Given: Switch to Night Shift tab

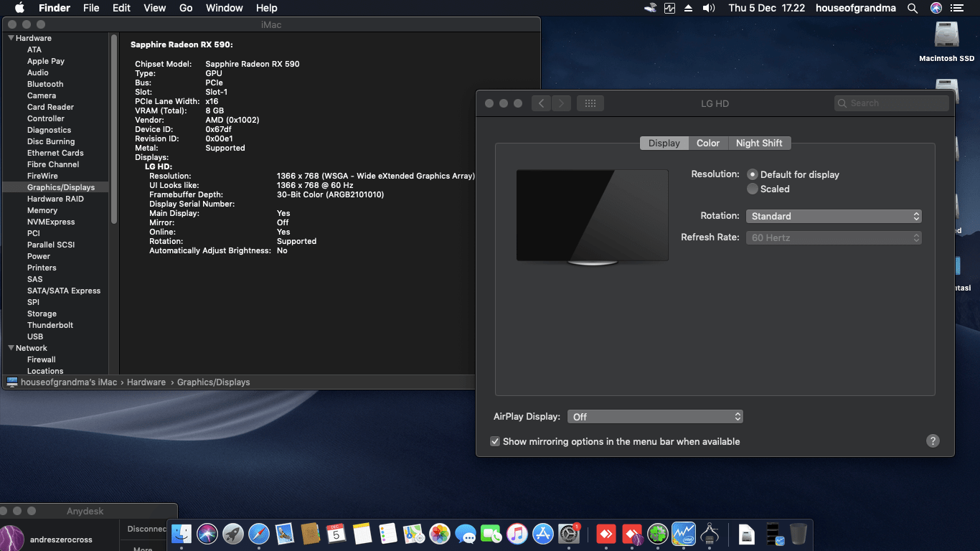Looking at the screenshot, I should 759,143.
